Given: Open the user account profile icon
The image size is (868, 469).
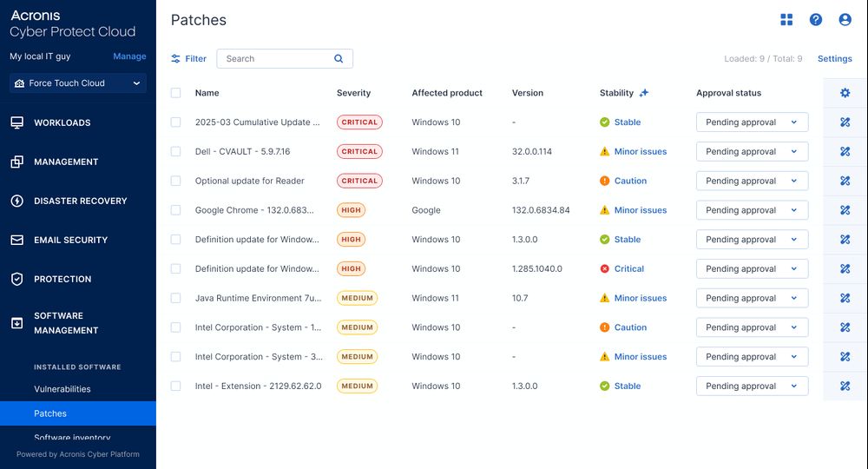Looking at the screenshot, I should click(845, 20).
